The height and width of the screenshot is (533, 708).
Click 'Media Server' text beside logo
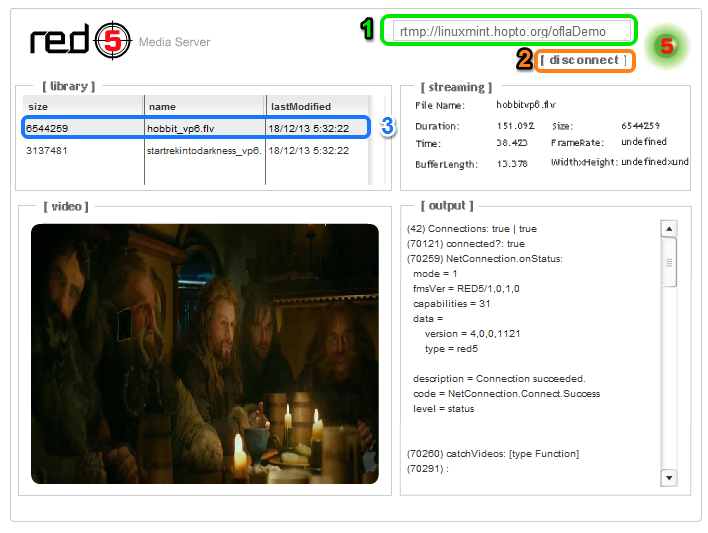click(x=175, y=42)
